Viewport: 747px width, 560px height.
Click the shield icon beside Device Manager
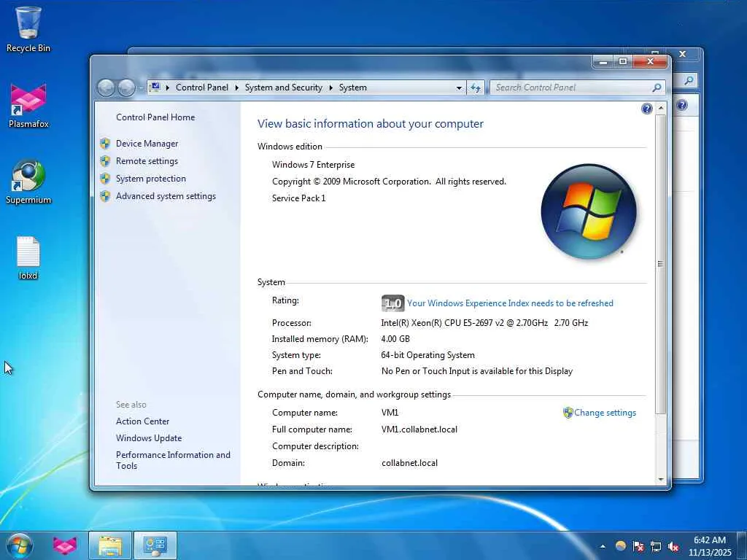pos(105,144)
